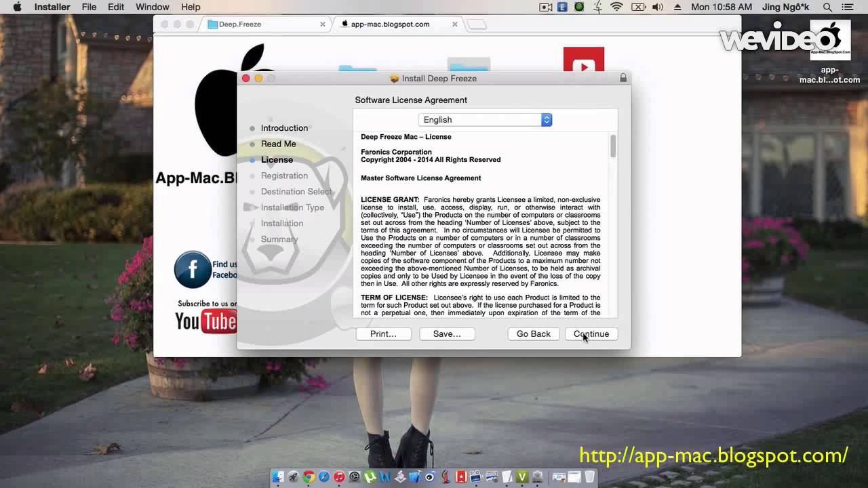Open a new tab in background window
Viewport: 868px width, 488px height.
pos(477,24)
